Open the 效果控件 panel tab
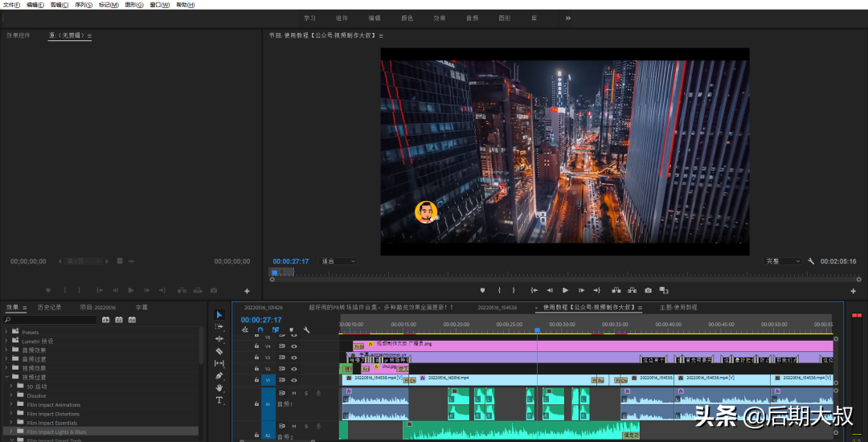This screenshot has width=868, height=442. coord(18,35)
